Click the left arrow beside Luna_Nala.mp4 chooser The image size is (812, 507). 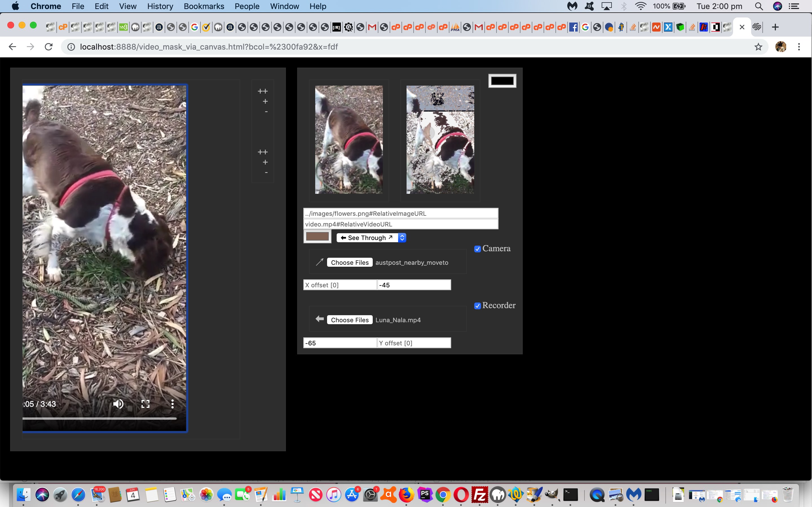(x=319, y=319)
